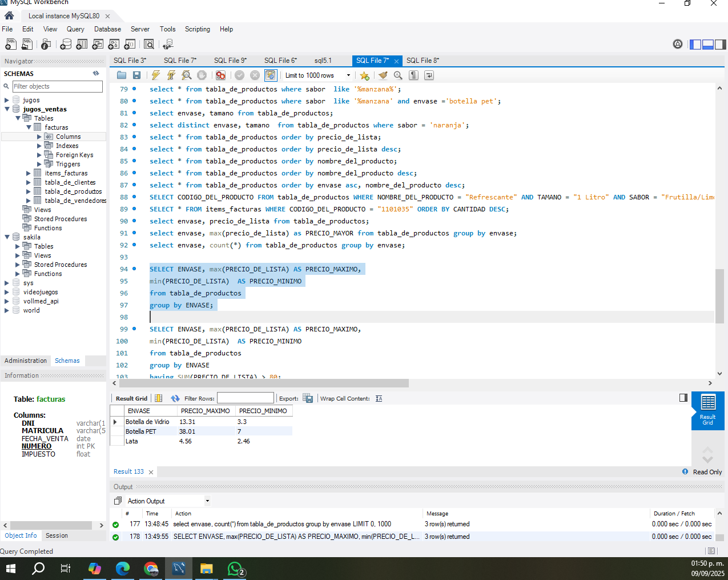Open a script file in this editor
The width and height of the screenshot is (728, 580).
coord(122,75)
